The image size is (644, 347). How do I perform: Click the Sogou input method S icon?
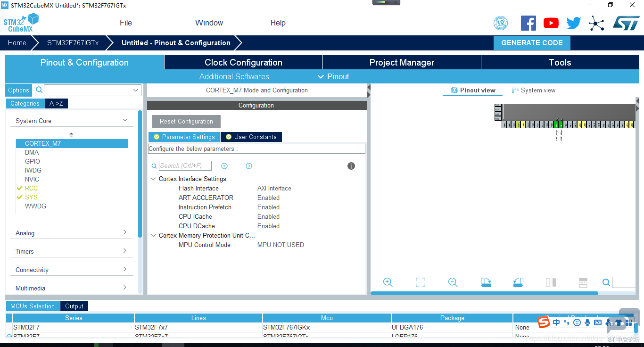pyautogui.click(x=544, y=322)
